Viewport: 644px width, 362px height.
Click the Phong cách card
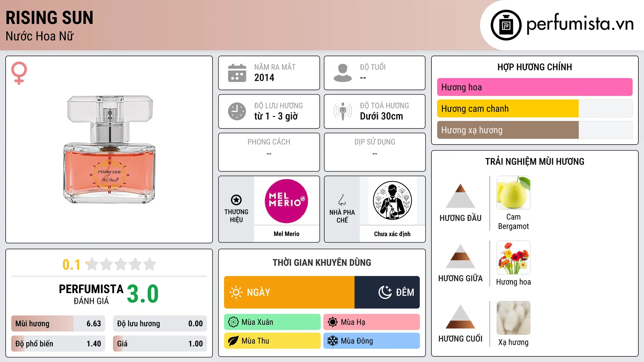269,152
